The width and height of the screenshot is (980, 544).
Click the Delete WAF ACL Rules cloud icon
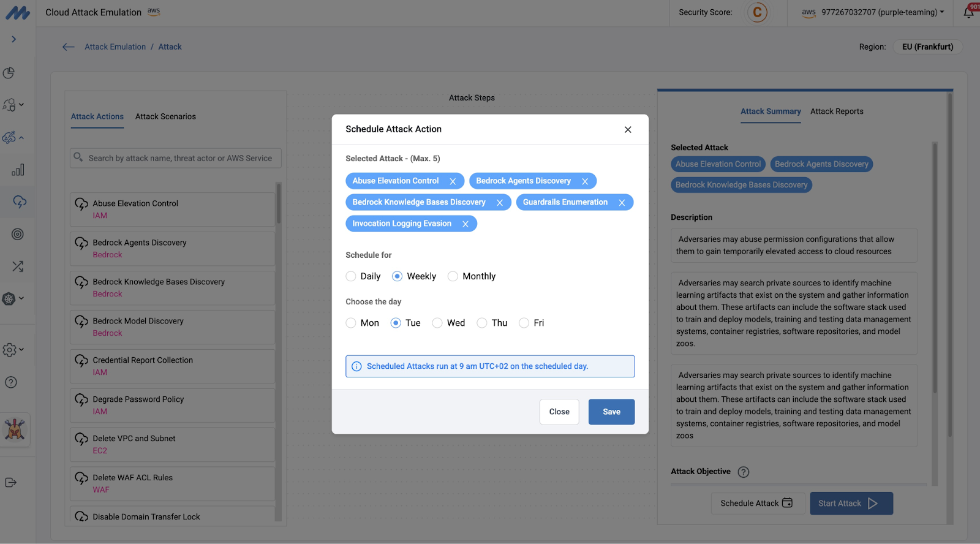(x=81, y=478)
